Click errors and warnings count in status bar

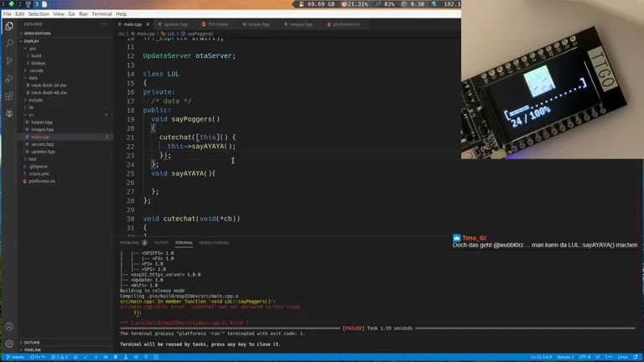point(60,357)
